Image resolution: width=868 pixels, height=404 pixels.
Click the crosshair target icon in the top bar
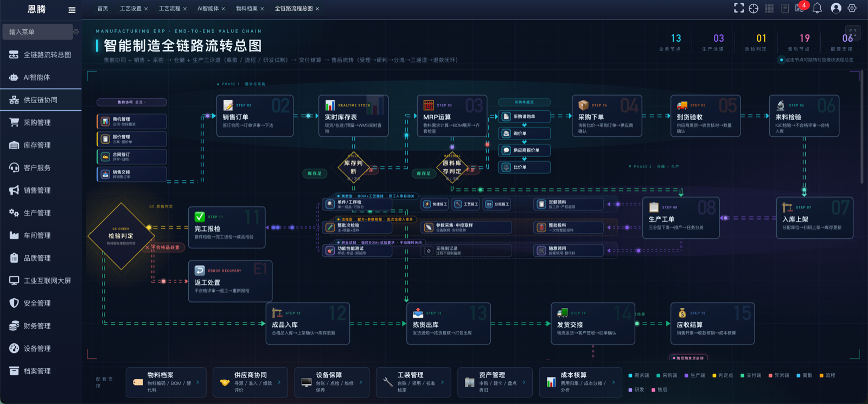point(754,8)
